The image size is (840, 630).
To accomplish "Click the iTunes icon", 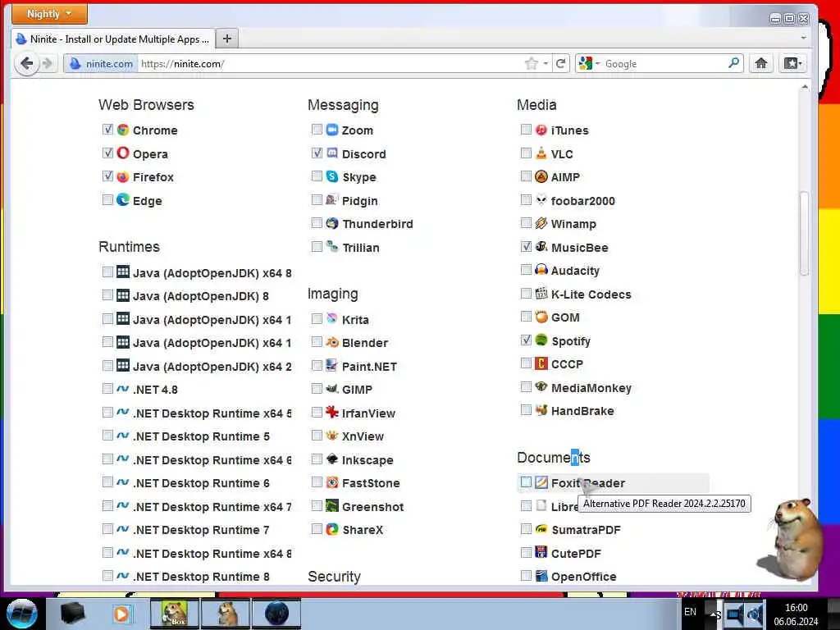I will (541, 130).
